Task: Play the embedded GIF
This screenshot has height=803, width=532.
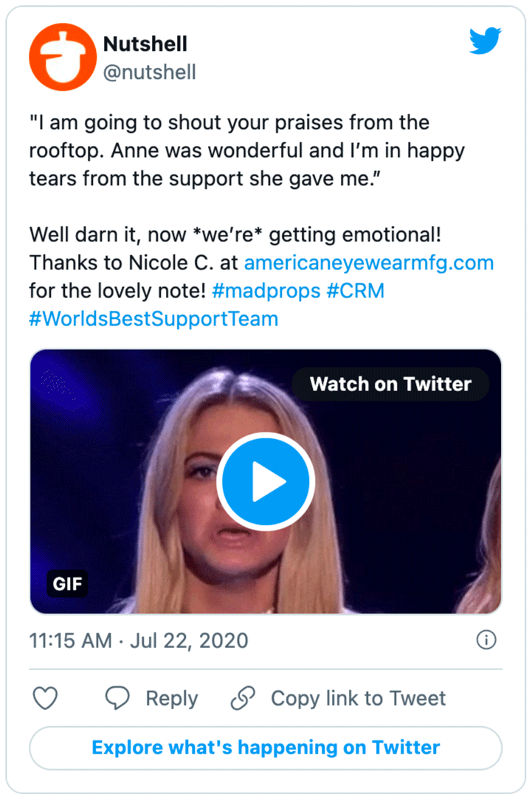Action: click(x=267, y=480)
